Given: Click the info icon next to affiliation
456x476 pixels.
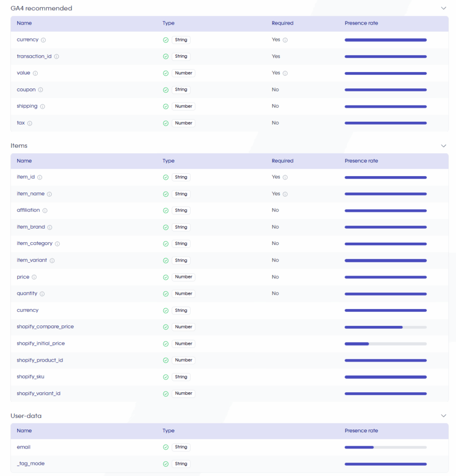Looking at the screenshot, I should click(45, 211).
